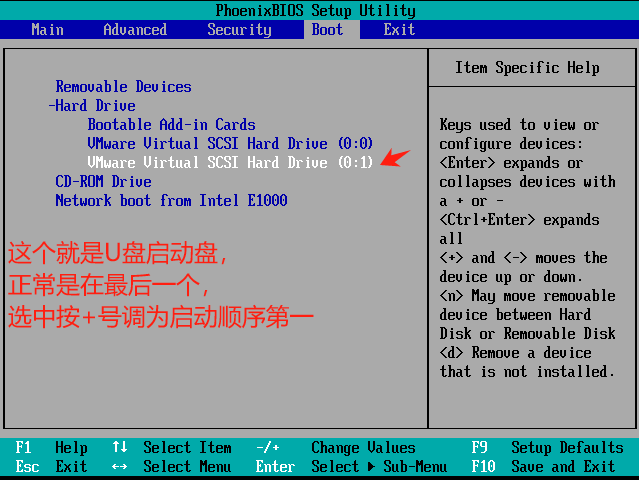Select Bootable Add-in Cards entry
The height and width of the screenshot is (480, 639).
point(171,125)
